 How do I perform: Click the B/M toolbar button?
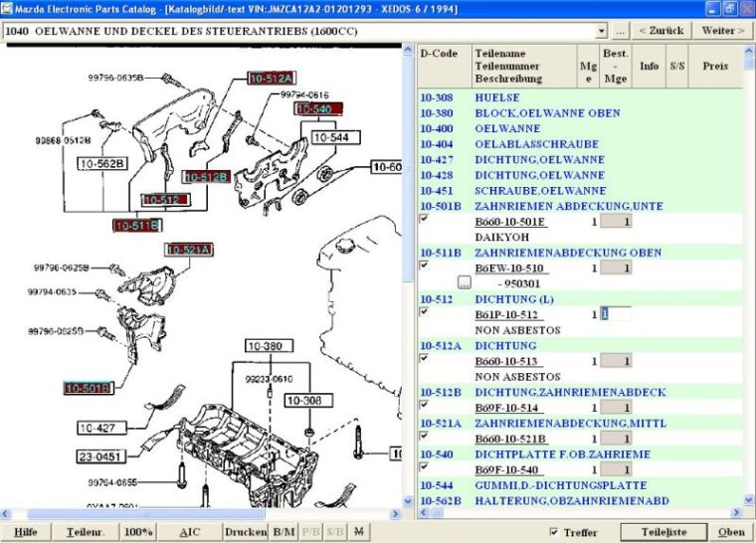pyautogui.click(x=283, y=532)
